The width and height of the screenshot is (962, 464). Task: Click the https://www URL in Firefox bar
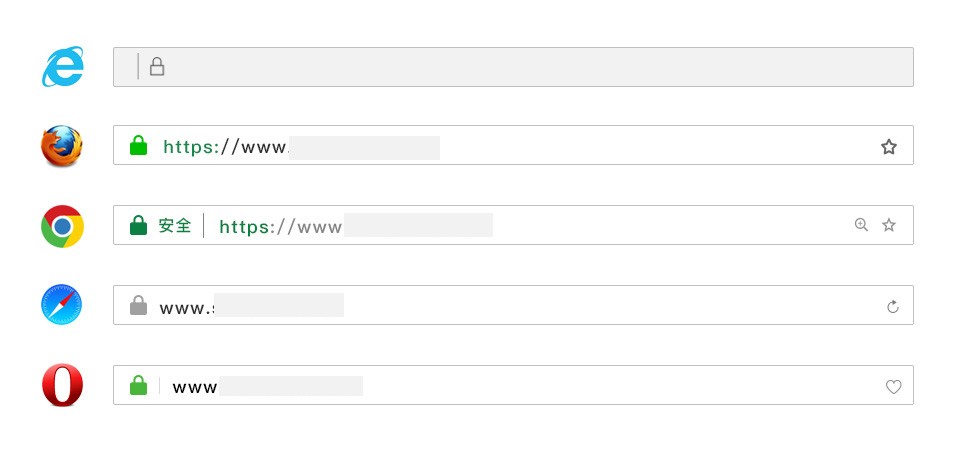point(225,148)
